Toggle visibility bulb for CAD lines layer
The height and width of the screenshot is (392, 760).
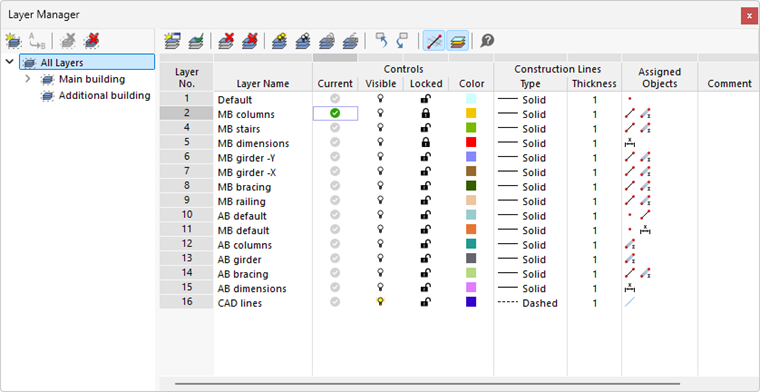click(x=380, y=302)
